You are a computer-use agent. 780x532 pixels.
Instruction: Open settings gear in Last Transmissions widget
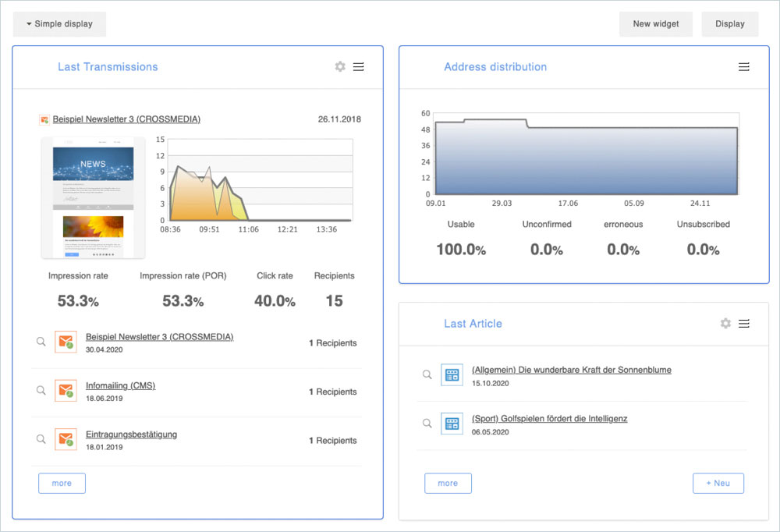tap(340, 67)
